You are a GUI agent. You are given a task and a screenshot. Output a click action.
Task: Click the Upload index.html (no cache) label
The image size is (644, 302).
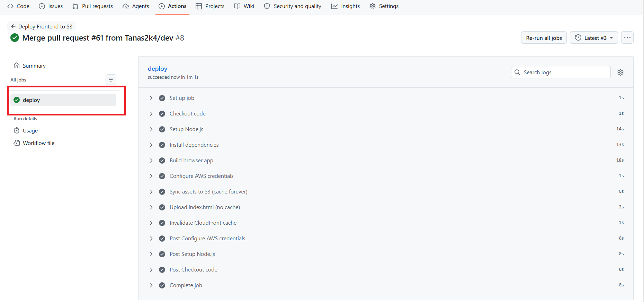(x=205, y=207)
